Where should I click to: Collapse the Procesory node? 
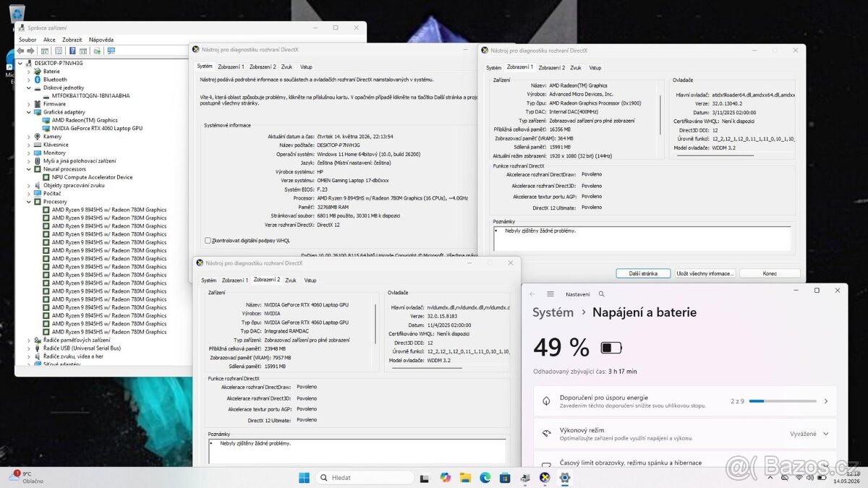[29, 202]
